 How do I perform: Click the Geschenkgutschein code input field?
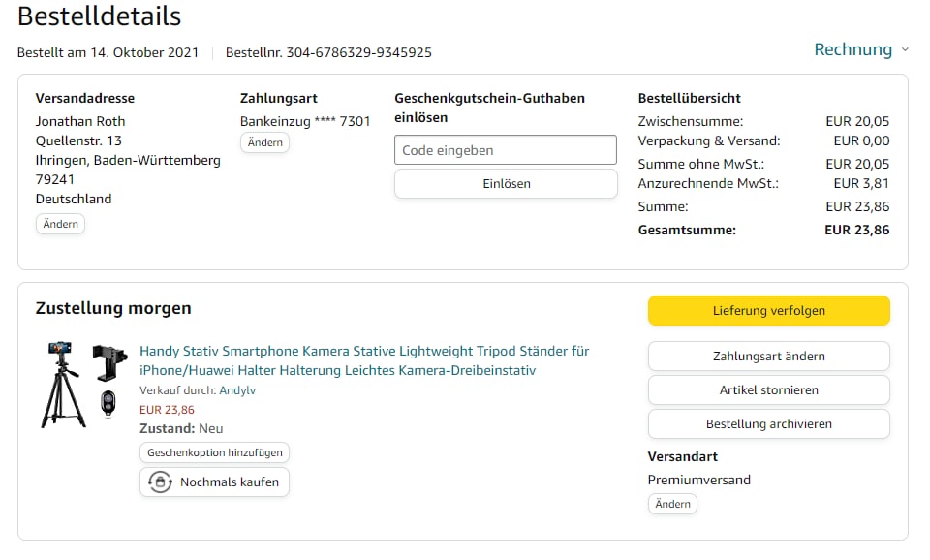click(506, 150)
